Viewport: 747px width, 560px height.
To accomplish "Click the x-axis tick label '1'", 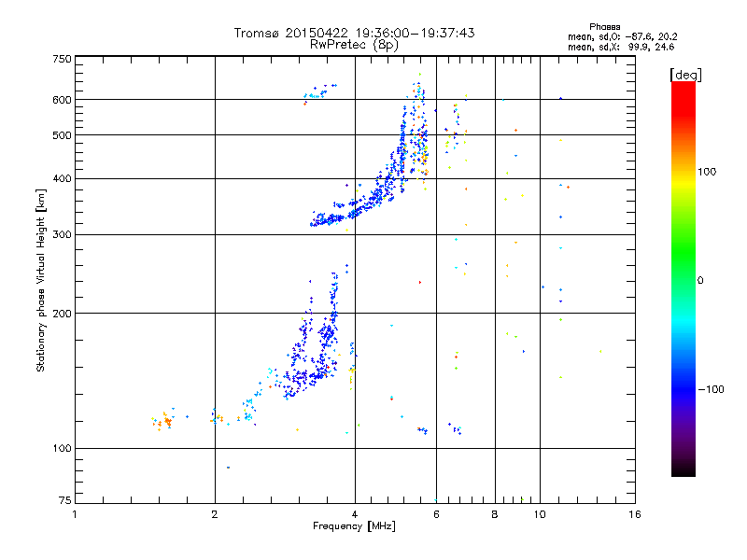I will (x=75, y=514).
